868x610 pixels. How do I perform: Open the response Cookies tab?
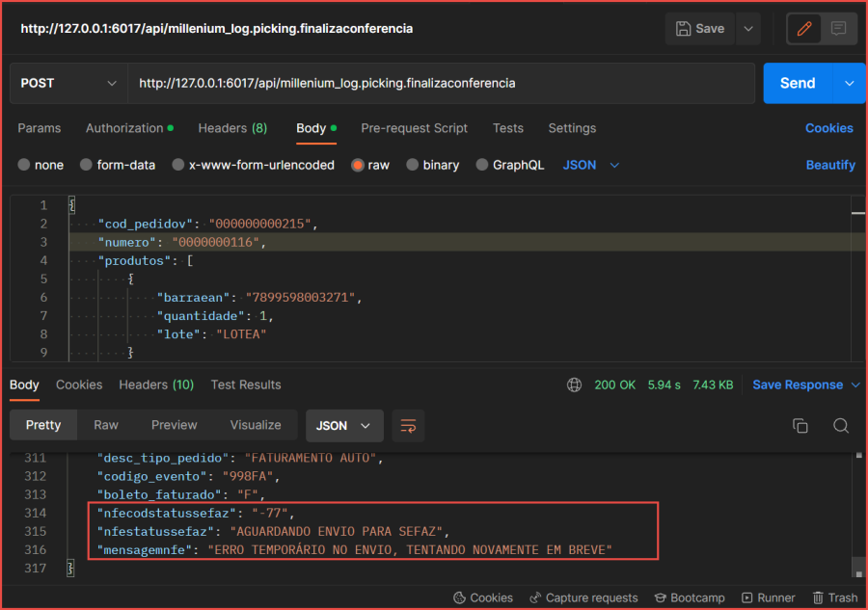(79, 385)
